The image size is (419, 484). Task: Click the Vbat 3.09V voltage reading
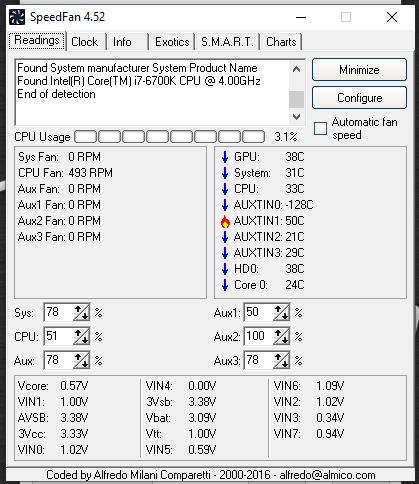pos(181,418)
